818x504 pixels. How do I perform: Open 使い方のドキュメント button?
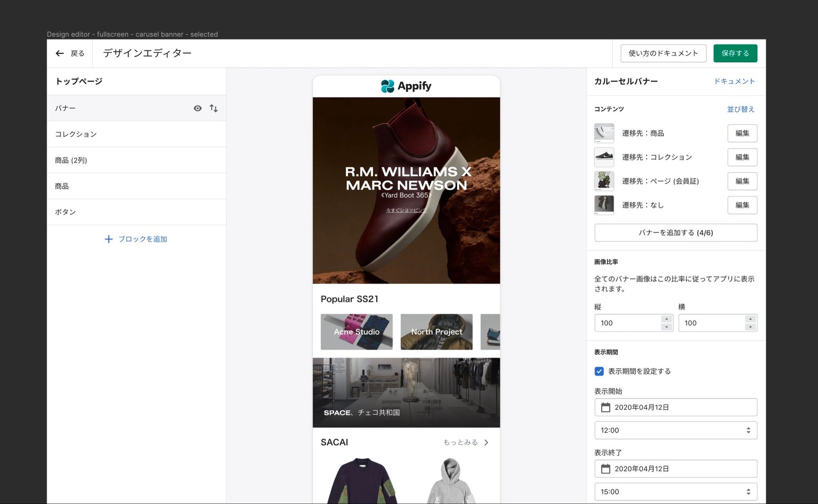coord(663,53)
